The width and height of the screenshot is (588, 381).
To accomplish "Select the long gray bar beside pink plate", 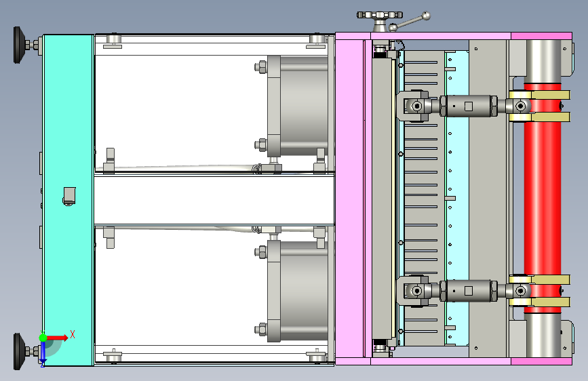I will pyautogui.click(x=382, y=199).
